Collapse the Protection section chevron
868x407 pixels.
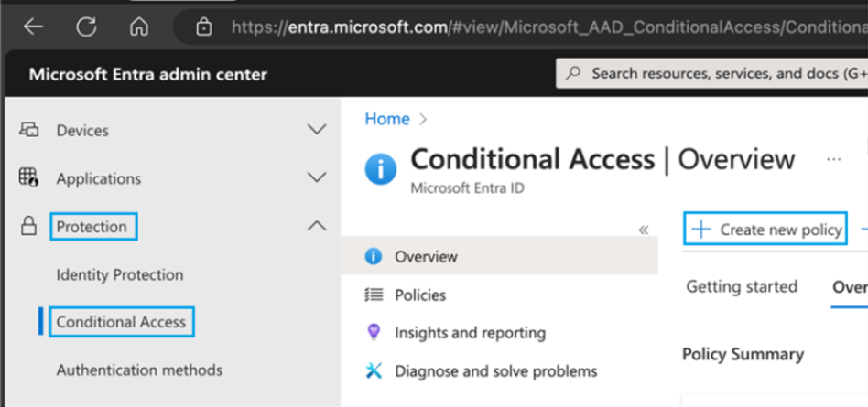[317, 226]
